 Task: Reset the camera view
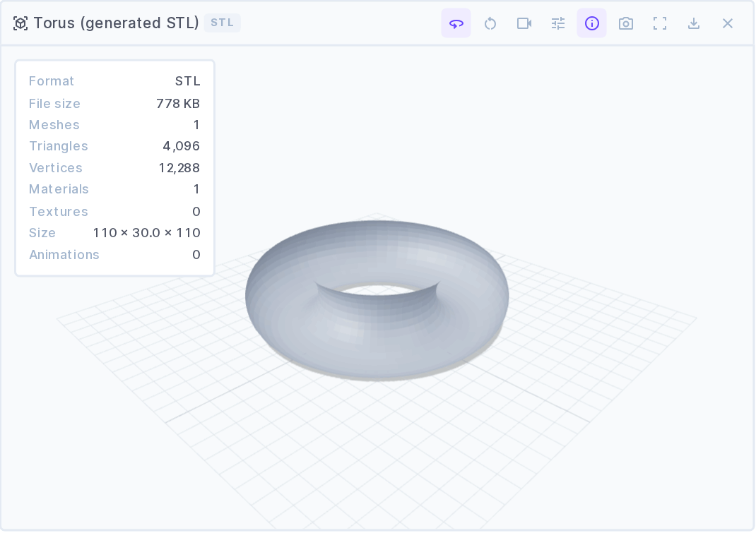[490, 23]
